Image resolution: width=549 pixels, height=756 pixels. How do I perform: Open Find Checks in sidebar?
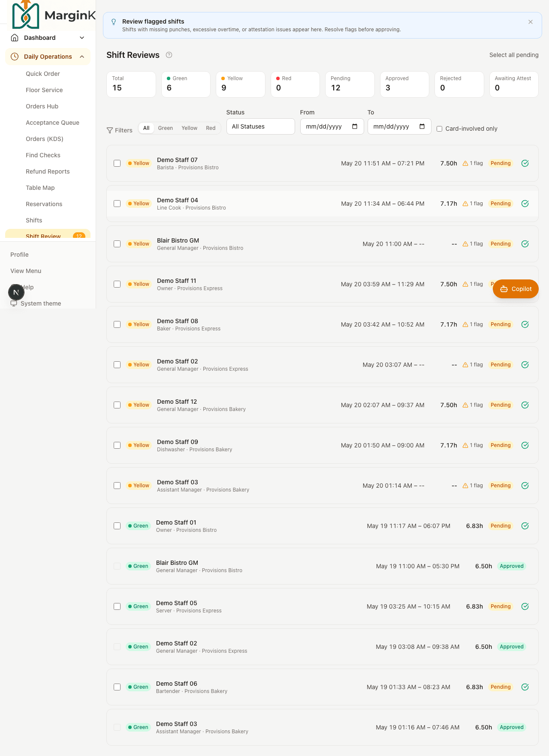click(43, 155)
